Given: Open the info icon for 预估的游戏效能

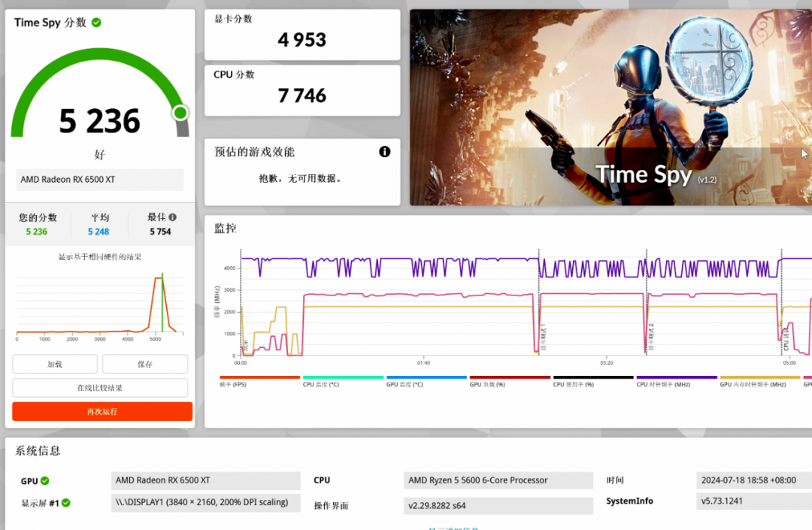Looking at the screenshot, I should [x=384, y=152].
